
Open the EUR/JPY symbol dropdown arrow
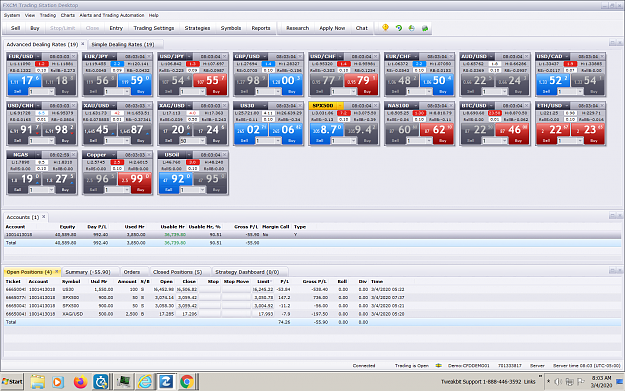pyautogui.click(x=113, y=56)
